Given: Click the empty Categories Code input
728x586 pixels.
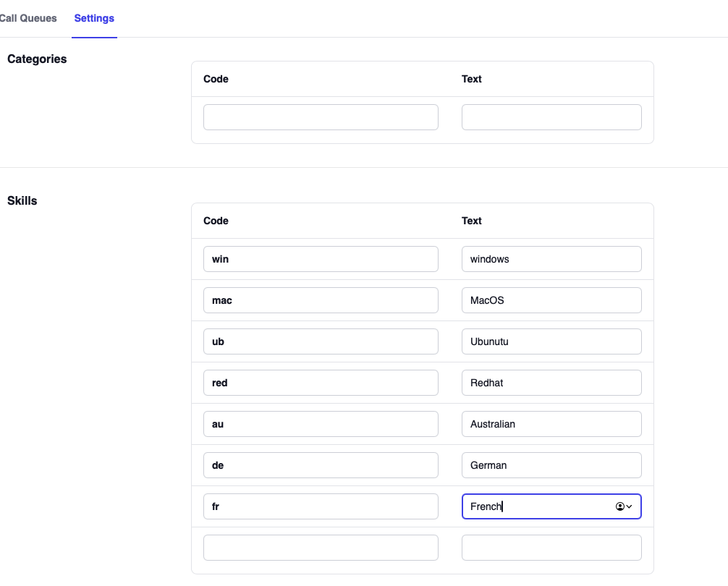Looking at the screenshot, I should [x=321, y=117].
